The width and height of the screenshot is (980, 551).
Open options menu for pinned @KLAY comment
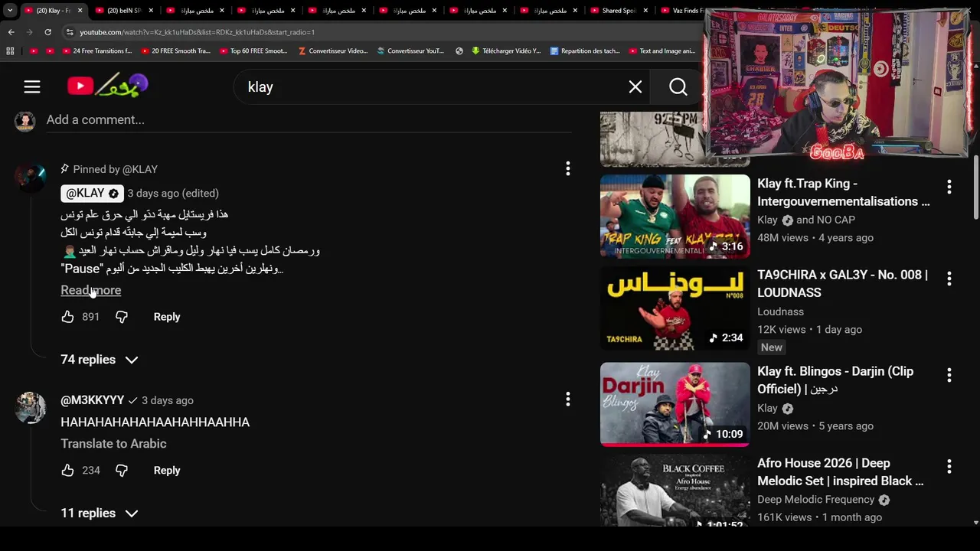(x=567, y=168)
